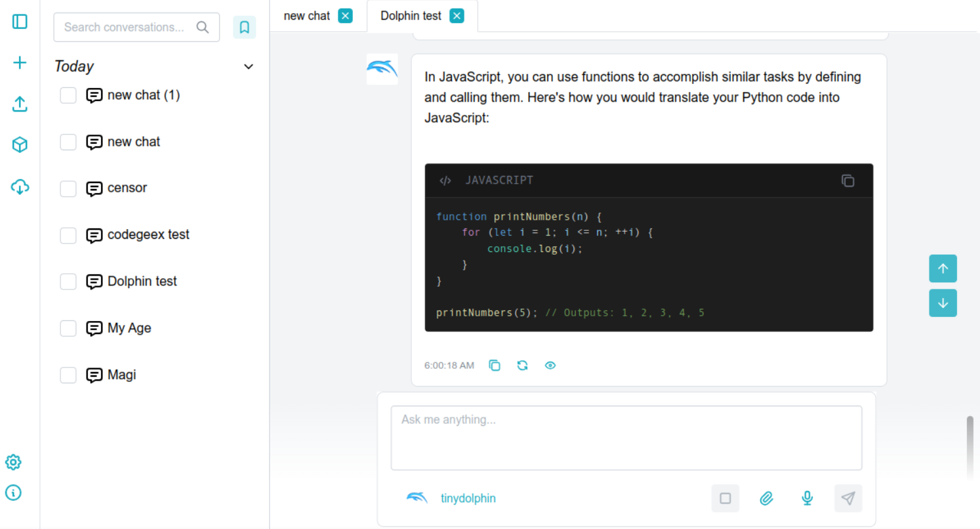Open the Magi conversation
The image size is (980, 529).
point(122,375)
